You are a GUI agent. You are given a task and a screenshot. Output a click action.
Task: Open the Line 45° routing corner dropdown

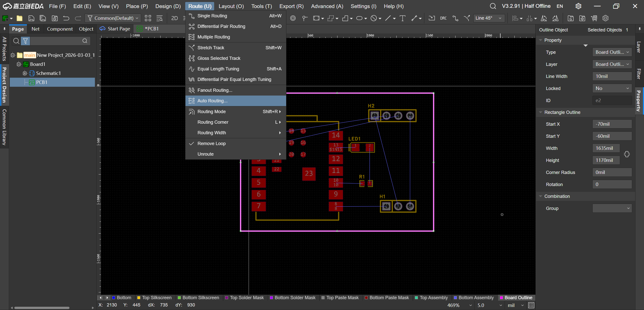click(488, 18)
